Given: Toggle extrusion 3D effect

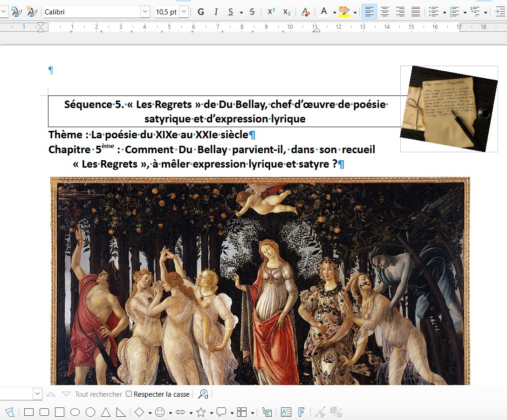Looking at the screenshot, I should point(336,412).
